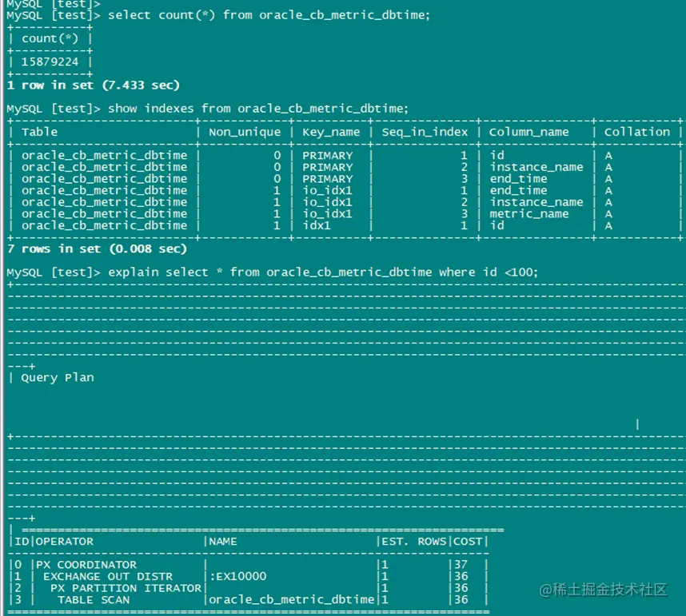Viewport: 686px width, 616px height.
Task: Click the count value 15879224
Action: pos(50,62)
